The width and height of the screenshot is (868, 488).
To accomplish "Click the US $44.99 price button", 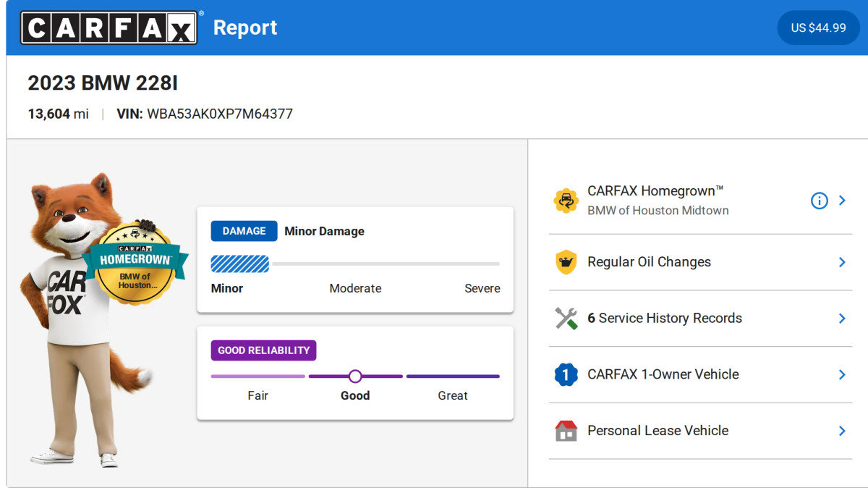I will click(818, 28).
